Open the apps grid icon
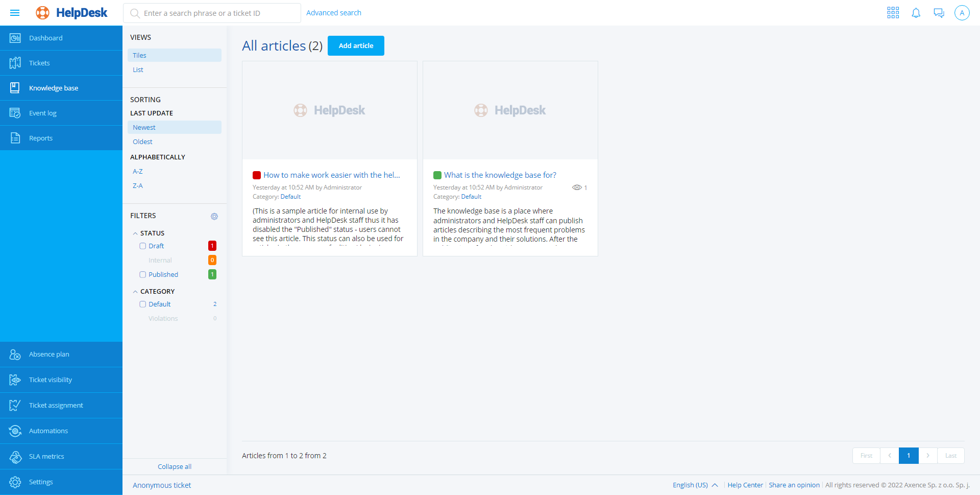Screen dimensions: 980x495 coord(893,13)
